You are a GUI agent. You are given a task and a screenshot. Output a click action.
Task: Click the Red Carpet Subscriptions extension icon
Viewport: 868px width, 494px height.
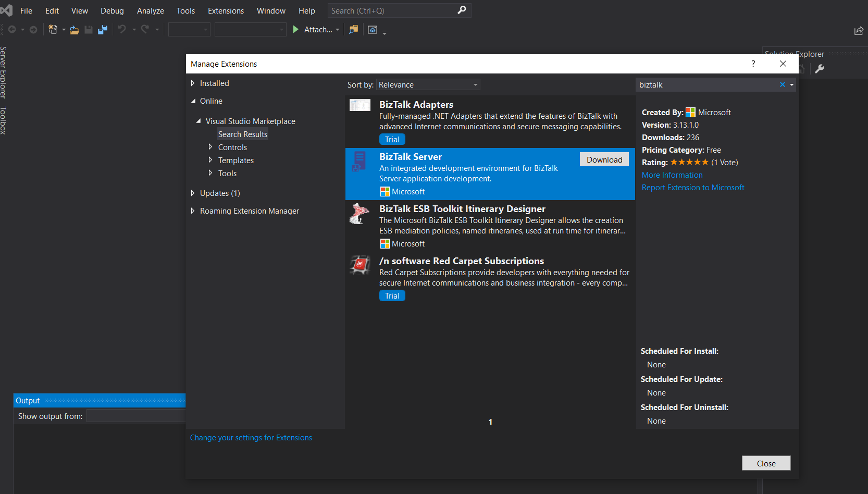click(x=359, y=265)
